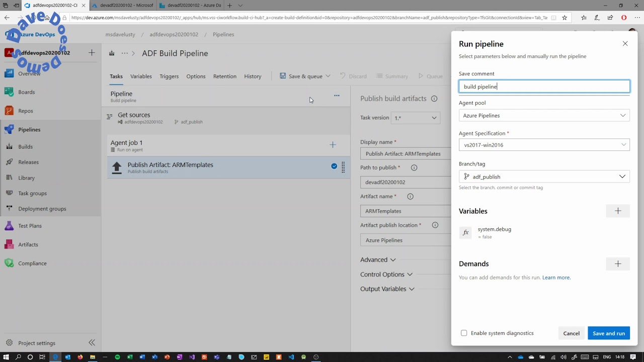Open the Overview sidebar icon
644x362 pixels.
click(x=9, y=73)
